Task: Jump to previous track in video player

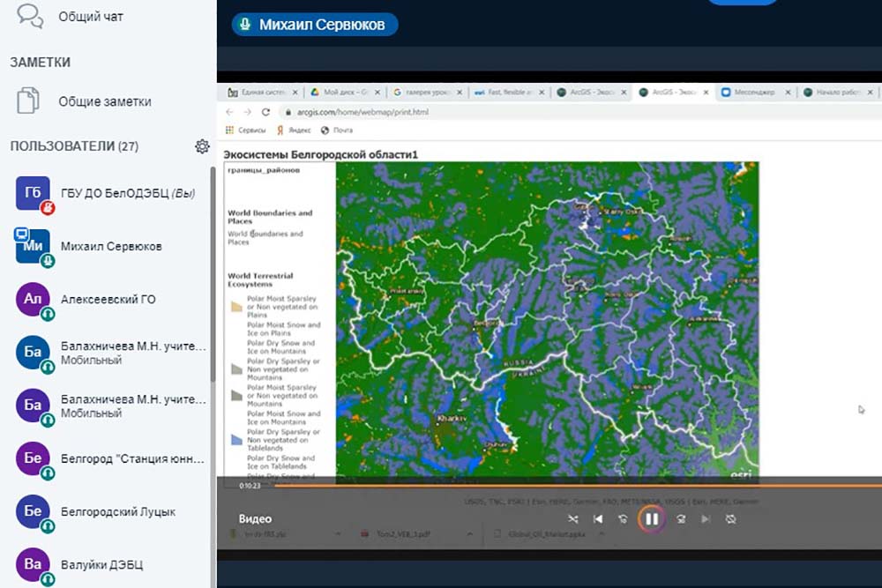Action: click(597, 519)
